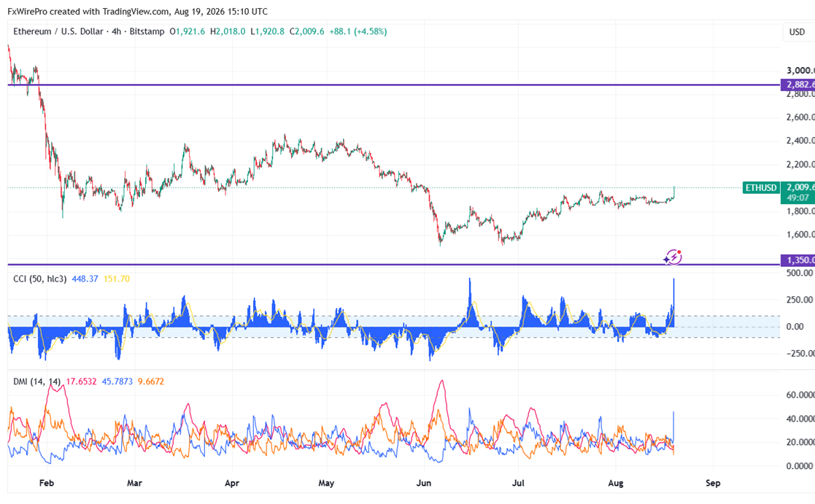Click the lightning event marker icon
Viewport: 815px width, 504px height.
(x=673, y=257)
